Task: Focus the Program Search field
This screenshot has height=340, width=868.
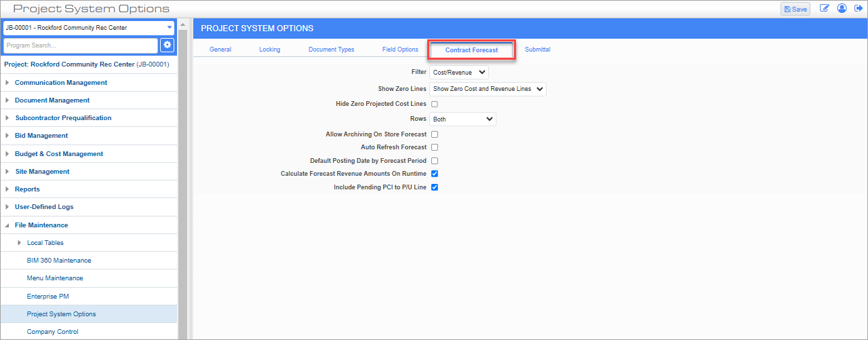Action: tap(80, 45)
